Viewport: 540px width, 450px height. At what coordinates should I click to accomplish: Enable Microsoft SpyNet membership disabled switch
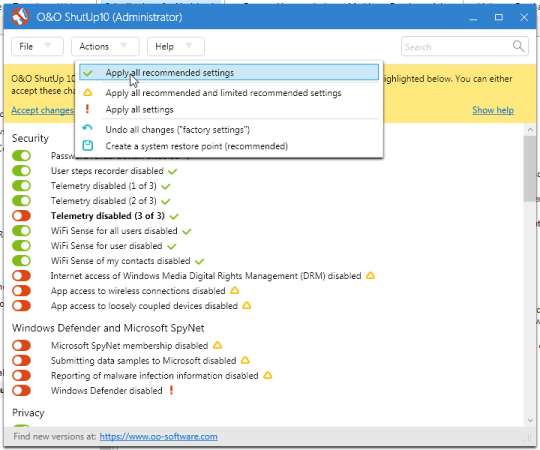tap(21, 345)
